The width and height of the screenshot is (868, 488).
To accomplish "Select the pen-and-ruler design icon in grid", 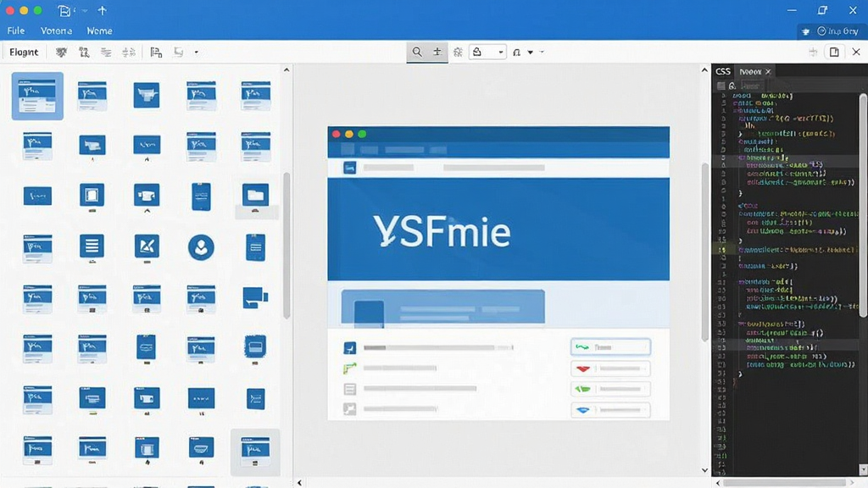I will click(147, 246).
